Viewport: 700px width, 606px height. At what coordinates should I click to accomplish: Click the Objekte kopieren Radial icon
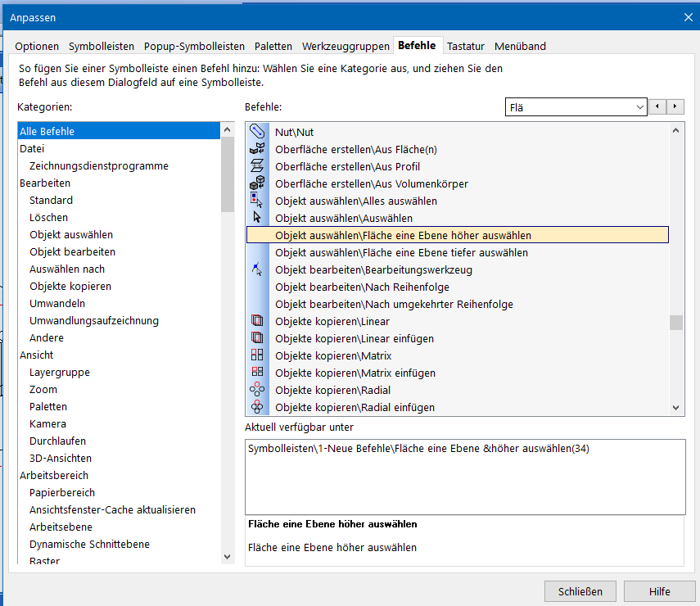(x=257, y=390)
